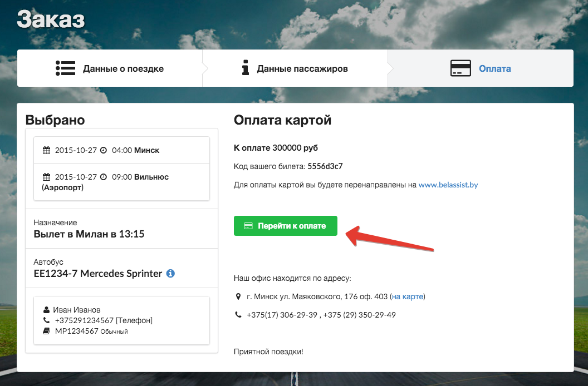Show bus info icon next to Mercedes Sprinter
Viewport: 588px width, 386px height.
[170, 274]
